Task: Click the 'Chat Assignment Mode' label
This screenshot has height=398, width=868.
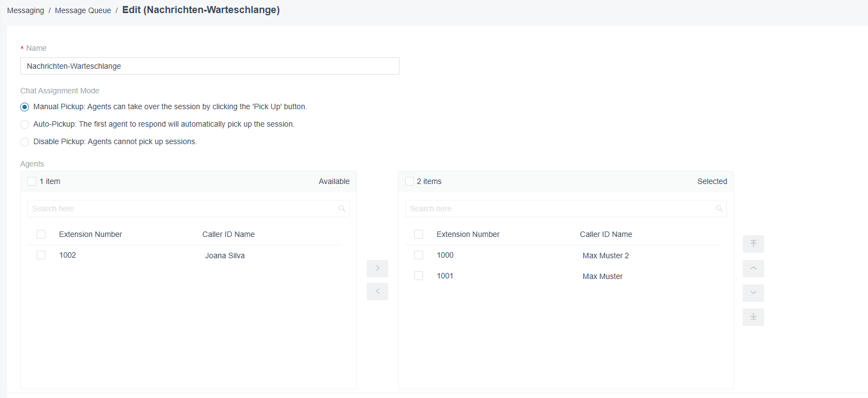Action: [x=60, y=91]
